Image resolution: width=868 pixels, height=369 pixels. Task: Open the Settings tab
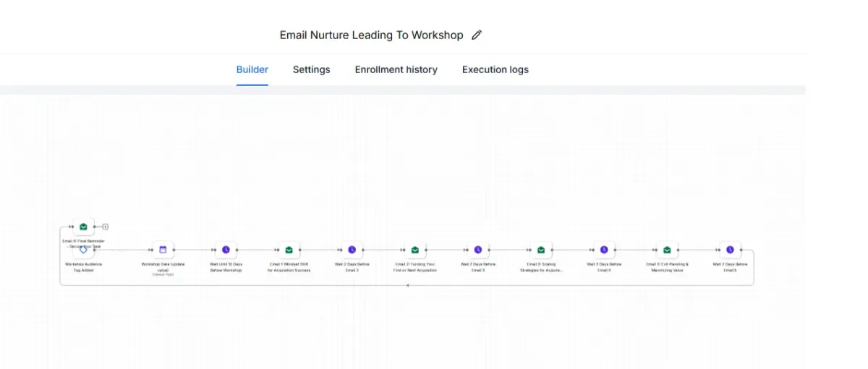(x=311, y=69)
